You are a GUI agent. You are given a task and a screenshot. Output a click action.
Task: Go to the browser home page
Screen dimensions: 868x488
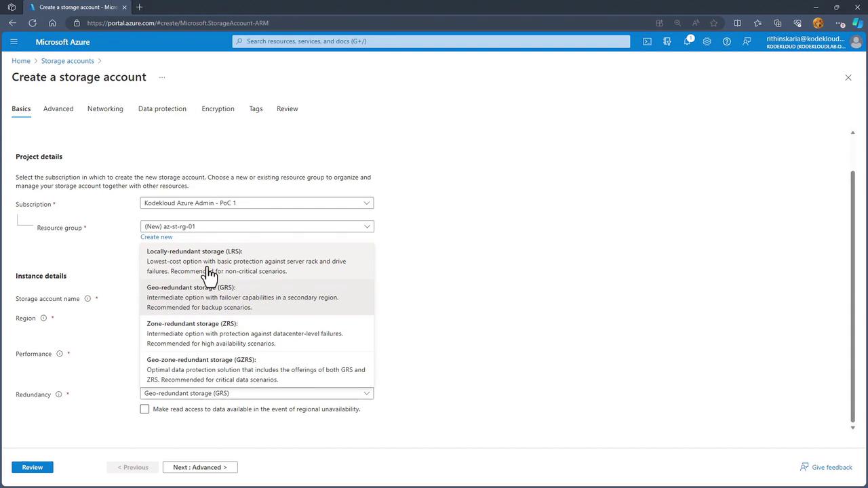point(52,23)
